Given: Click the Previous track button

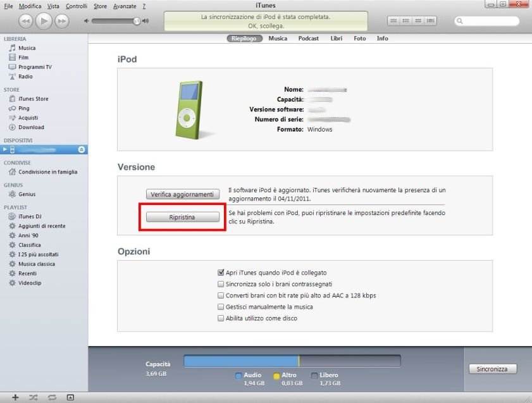Looking at the screenshot, I should (x=26, y=21).
